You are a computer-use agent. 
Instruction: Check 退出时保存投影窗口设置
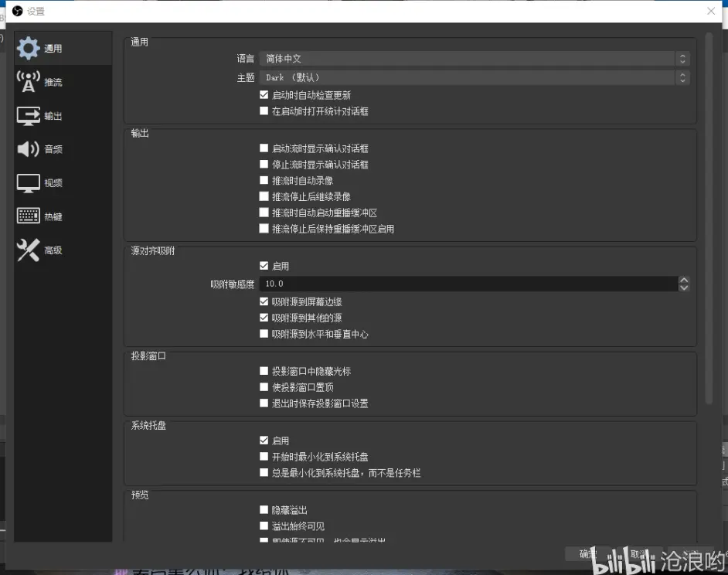click(x=264, y=403)
